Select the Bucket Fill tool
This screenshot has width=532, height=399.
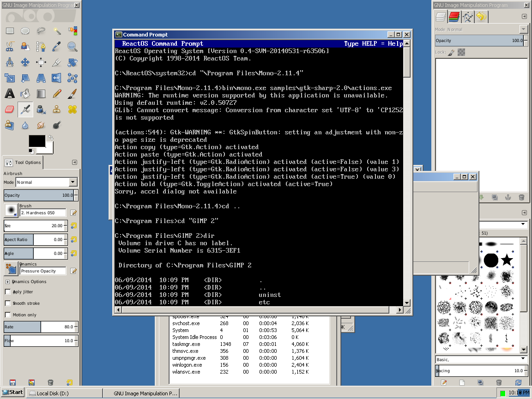(25, 94)
